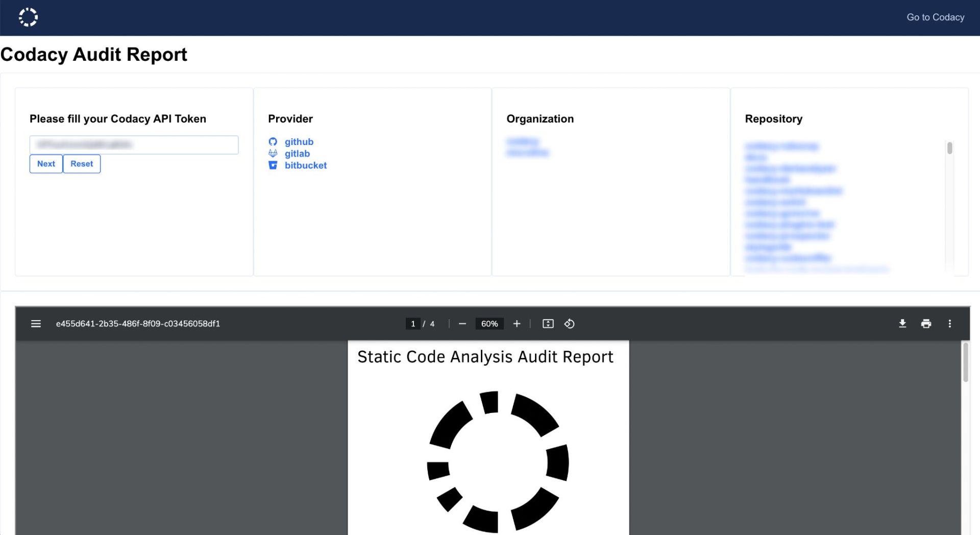Open the Go to Codacy link
The height and width of the screenshot is (535, 980).
point(935,17)
